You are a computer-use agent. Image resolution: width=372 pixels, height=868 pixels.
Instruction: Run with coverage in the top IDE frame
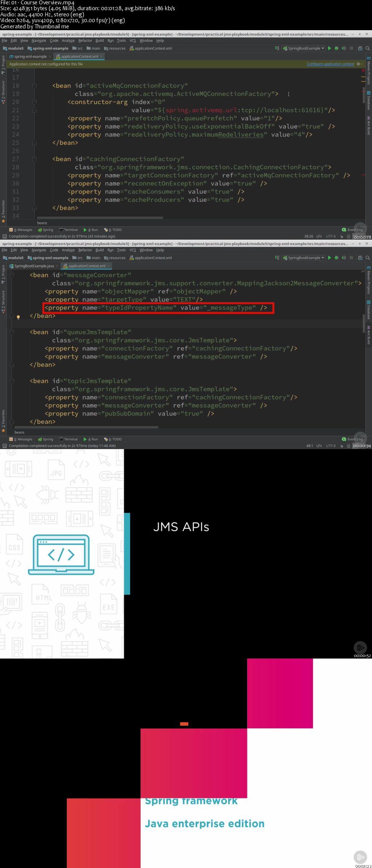coord(344,48)
